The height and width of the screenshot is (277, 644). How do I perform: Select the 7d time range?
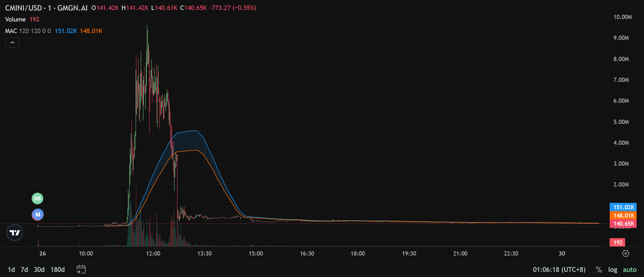tap(24, 269)
